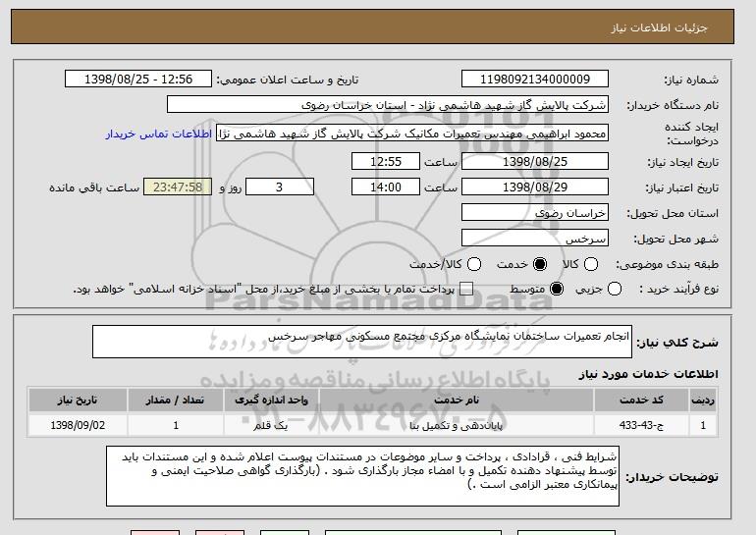
Task: Click the validity date field 1398/08/29
Action: [534, 187]
